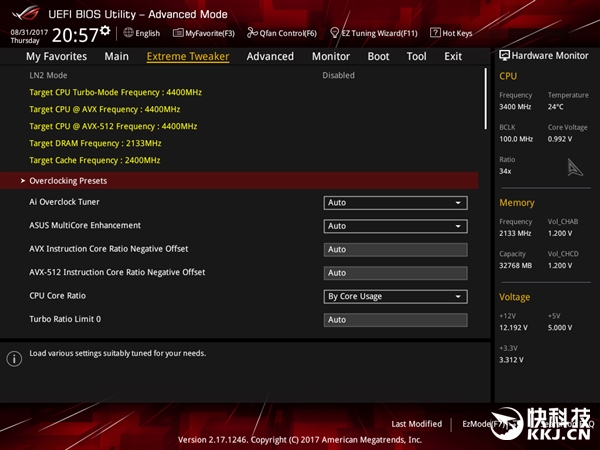This screenshot has height=450, width=600.
Task: Click the settings list scrollbar
Action: point(486,99)
